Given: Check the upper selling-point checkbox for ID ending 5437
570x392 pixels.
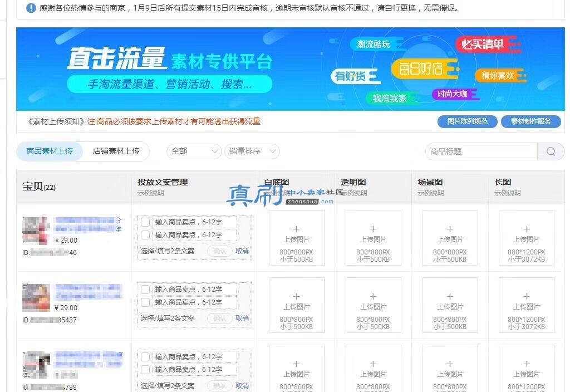Looking at the screenshot, I should pos(145,289).
